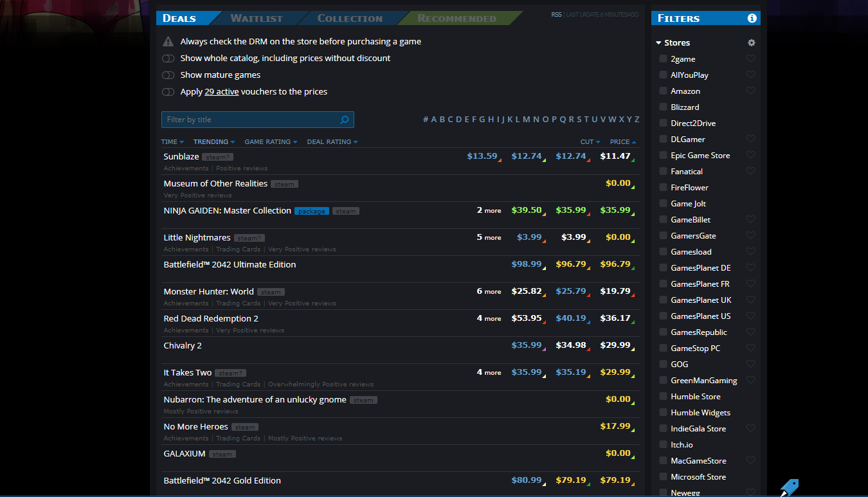Screen dimensions: 868x497
Task: Focus the Filter by title field
Action: [257, 120]
